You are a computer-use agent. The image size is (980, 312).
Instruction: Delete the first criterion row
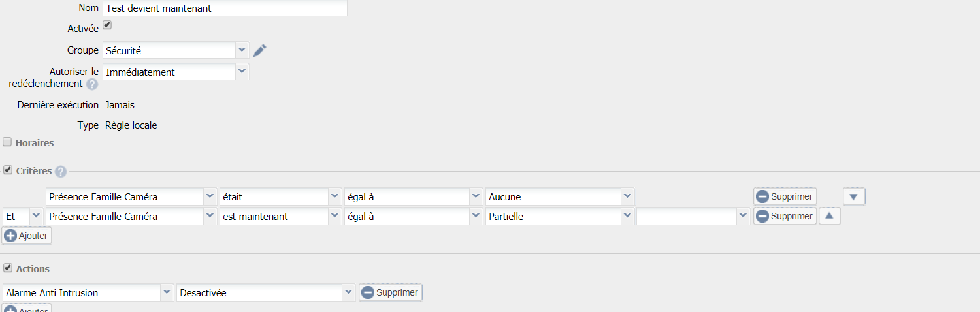pos(785,196)
